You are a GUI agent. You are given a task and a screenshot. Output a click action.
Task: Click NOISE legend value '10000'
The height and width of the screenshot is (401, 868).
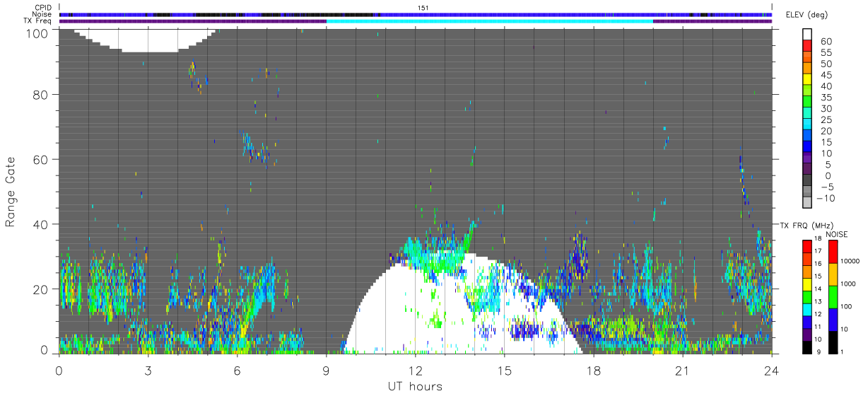[852, 262]
